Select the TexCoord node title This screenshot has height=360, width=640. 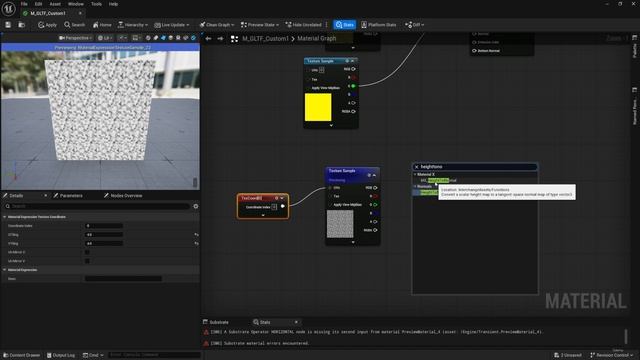[x=252, y=198]
